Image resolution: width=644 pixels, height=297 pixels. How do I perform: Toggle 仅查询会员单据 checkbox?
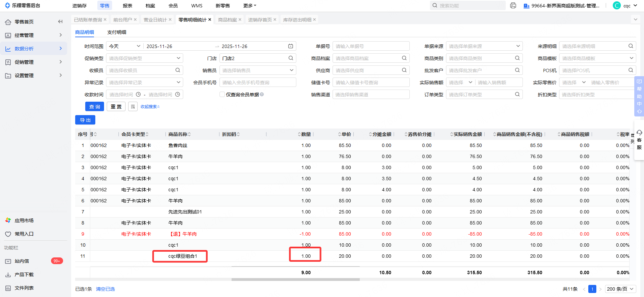tap(222, 94)
